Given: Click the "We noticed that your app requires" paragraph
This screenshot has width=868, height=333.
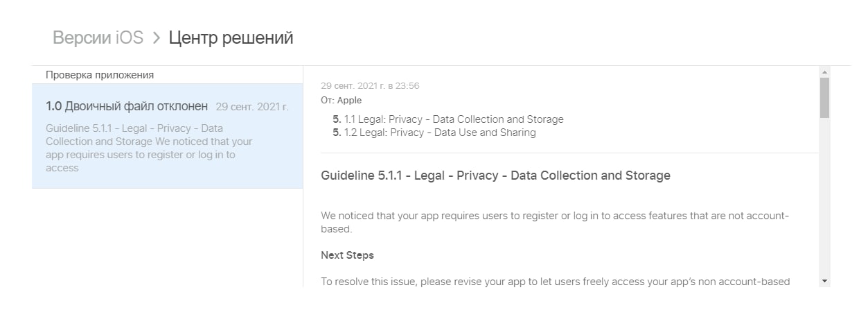Looking at the screenshot, I should [x=554, y=222].
